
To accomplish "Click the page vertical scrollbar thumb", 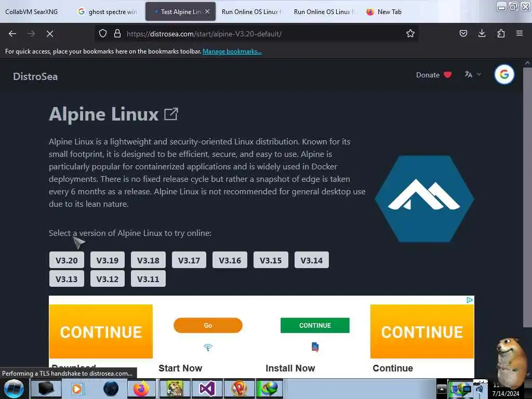I will [x=527, y=197].
